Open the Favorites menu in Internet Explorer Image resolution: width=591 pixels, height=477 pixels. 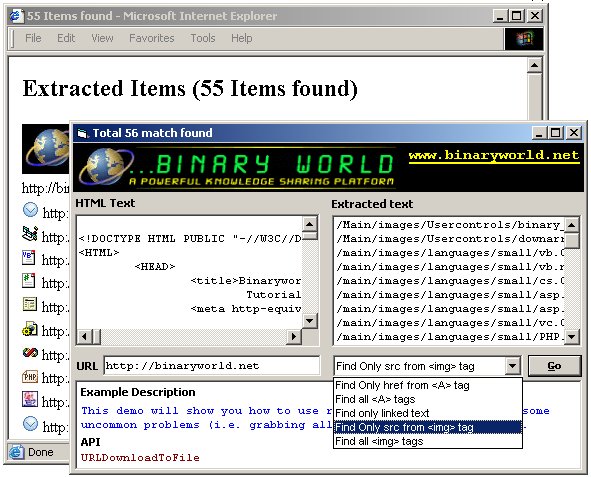[152, 38]
